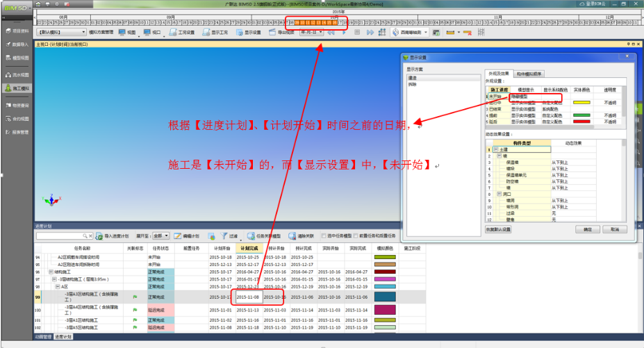Click the 2015-11-08 planned finish cell
The image size is (644, 348).
point(247,297)
